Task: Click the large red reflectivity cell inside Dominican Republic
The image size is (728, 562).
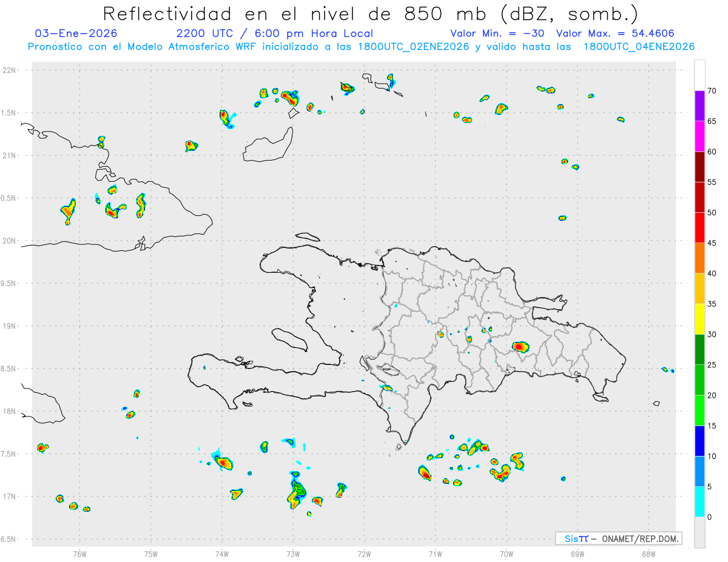Action: click(521, 347)
